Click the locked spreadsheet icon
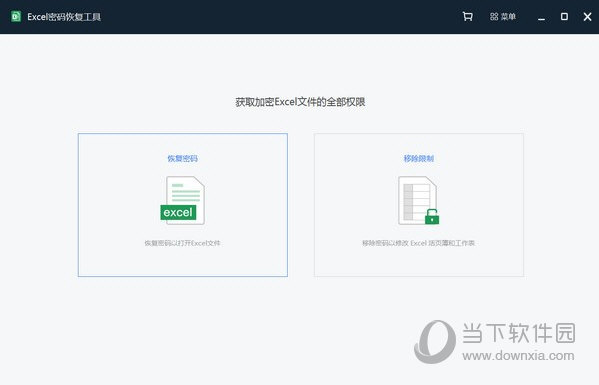The image size is (599, 385). point(419,200)
